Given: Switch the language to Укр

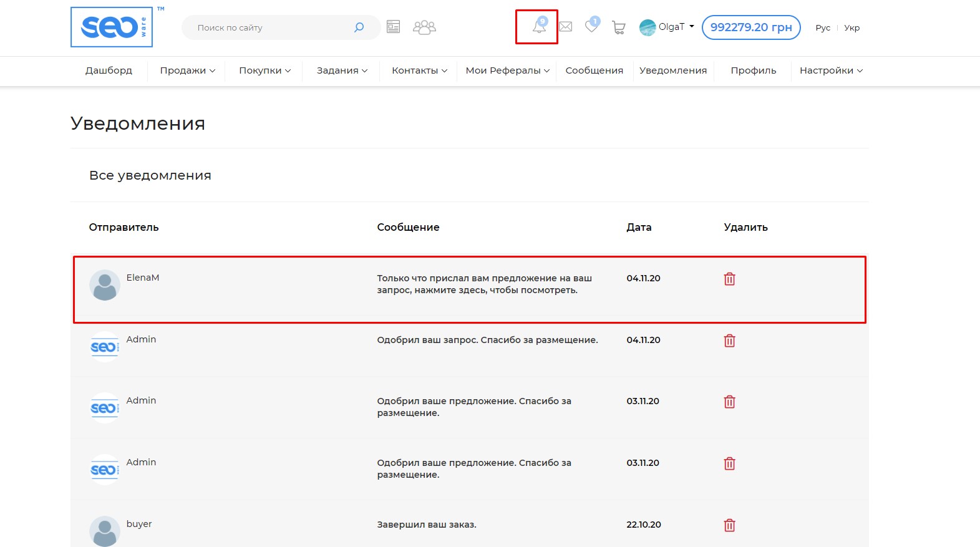Looking at the screenshot, I should pyautogui.click(x=851, y=28).
